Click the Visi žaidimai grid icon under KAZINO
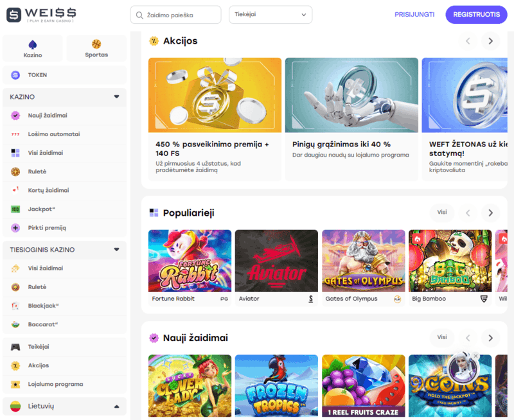514x420 pixels. click(15, 153)
